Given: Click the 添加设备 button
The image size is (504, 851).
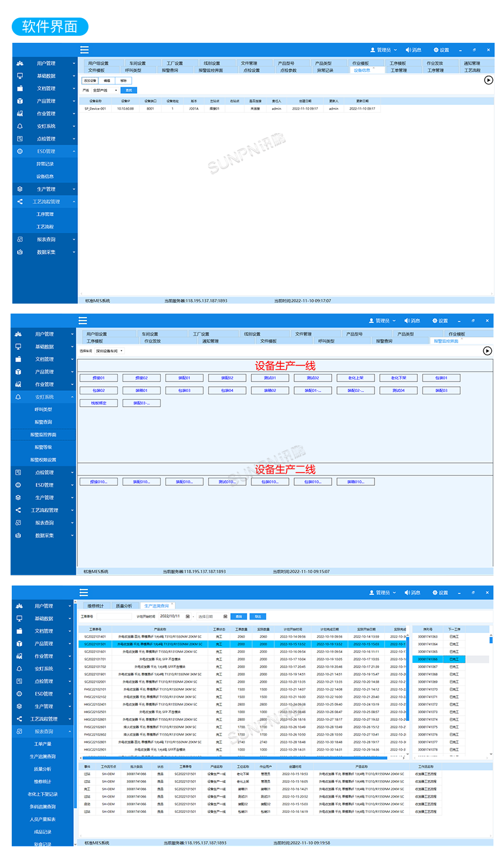Looking at the screenshot, I should (90, 81).
